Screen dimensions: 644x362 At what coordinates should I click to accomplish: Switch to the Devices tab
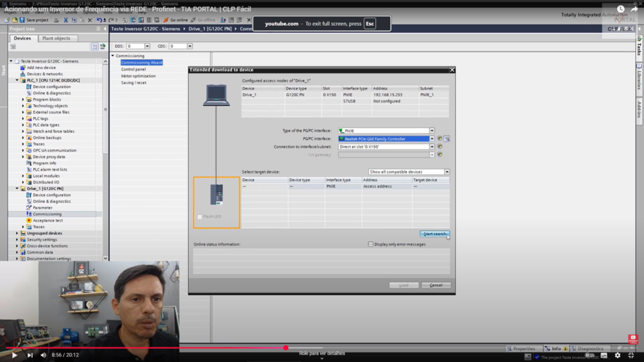(x=22, y=38)
